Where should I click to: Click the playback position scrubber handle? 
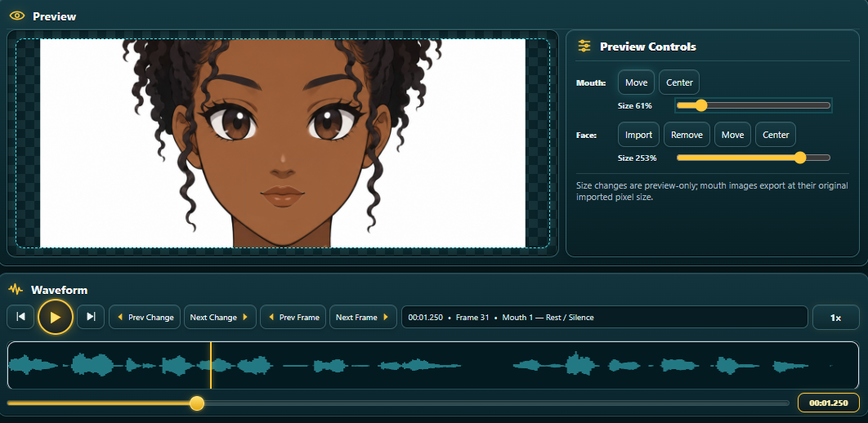click(196, 403)
